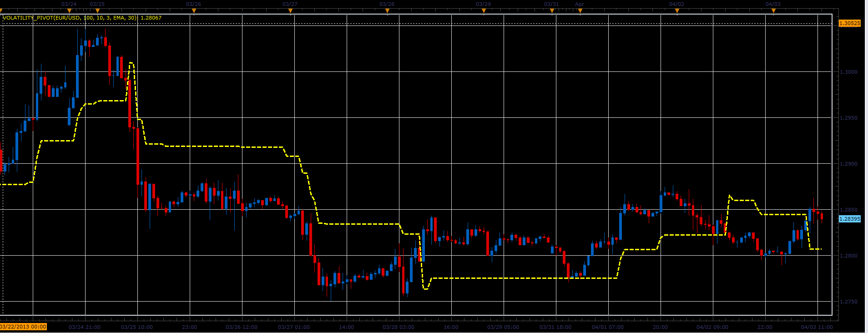Viewport: 868px width, 333px height.
Task: Click the 03/26 12:00 time axis label
Action: point(242,327)
